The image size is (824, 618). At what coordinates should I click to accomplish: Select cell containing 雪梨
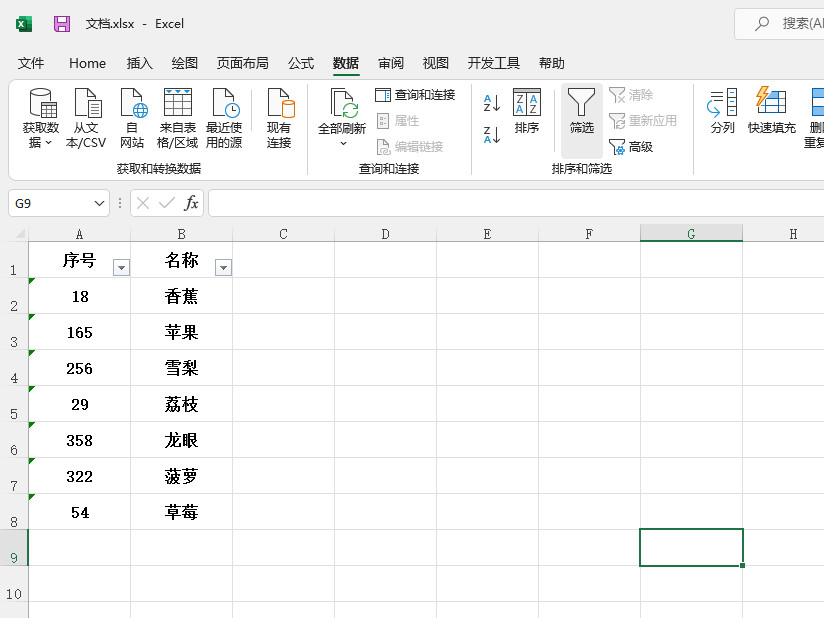click(x=181, y=368)
